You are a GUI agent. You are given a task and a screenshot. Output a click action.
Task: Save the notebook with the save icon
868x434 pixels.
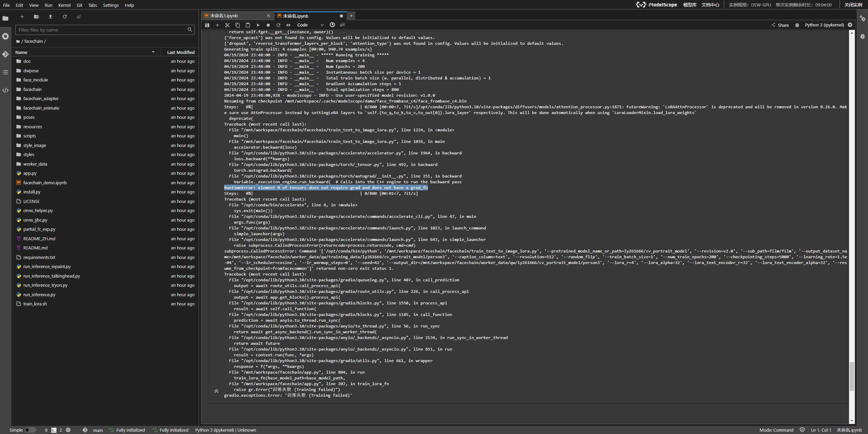pyautogui.click(x=207, y=25)
